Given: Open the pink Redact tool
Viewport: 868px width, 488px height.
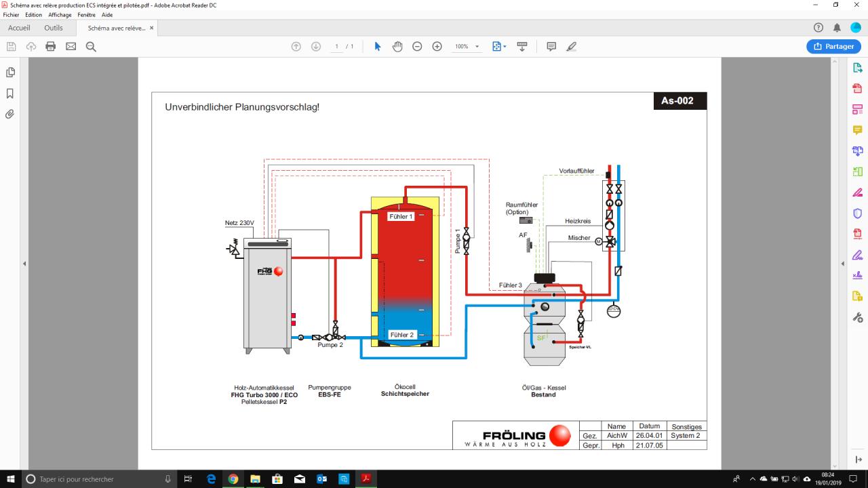Looking at the screenshot, I should pos(857,192).
